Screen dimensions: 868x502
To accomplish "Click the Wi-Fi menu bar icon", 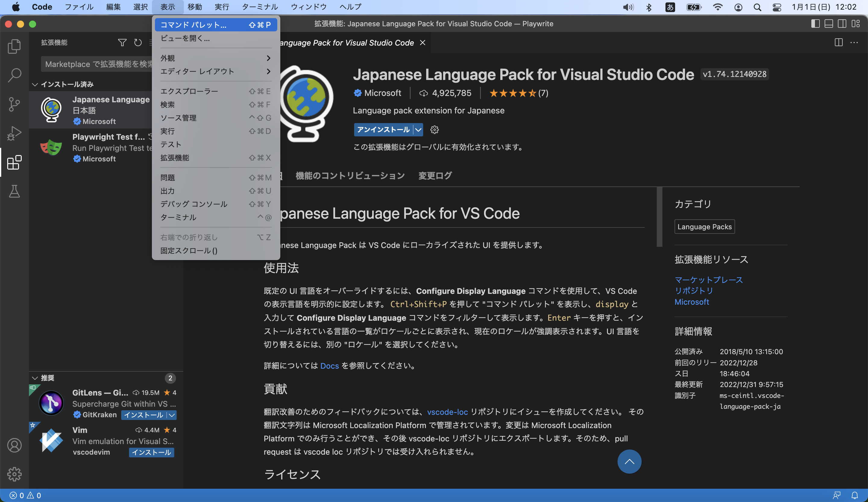I will [x=718, y=7].
